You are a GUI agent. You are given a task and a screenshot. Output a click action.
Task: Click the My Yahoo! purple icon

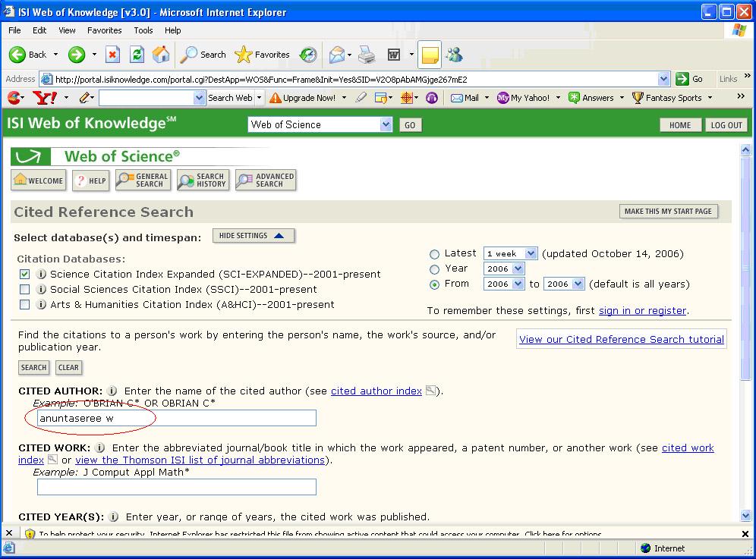pyautogui.click(x=503, y=98)
